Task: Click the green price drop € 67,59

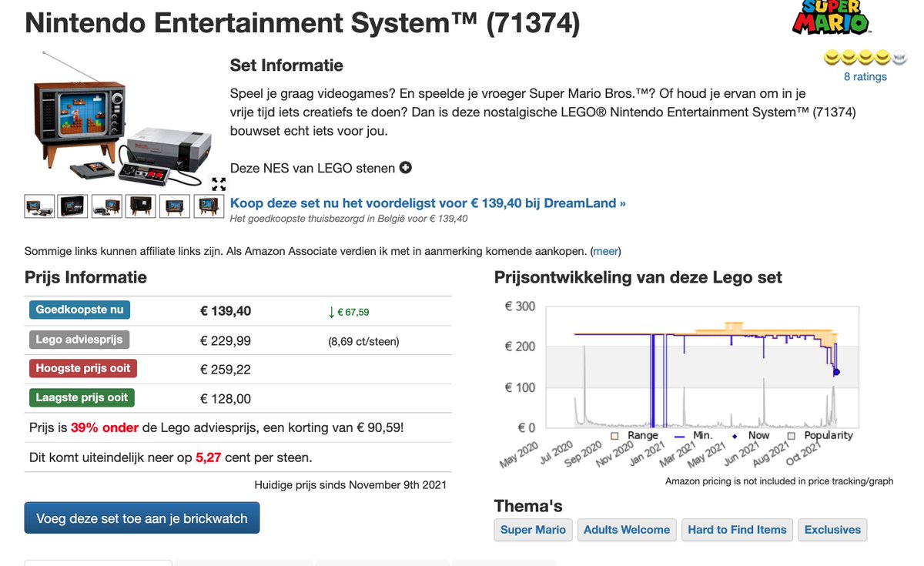Action: click(x=349, y=312)
